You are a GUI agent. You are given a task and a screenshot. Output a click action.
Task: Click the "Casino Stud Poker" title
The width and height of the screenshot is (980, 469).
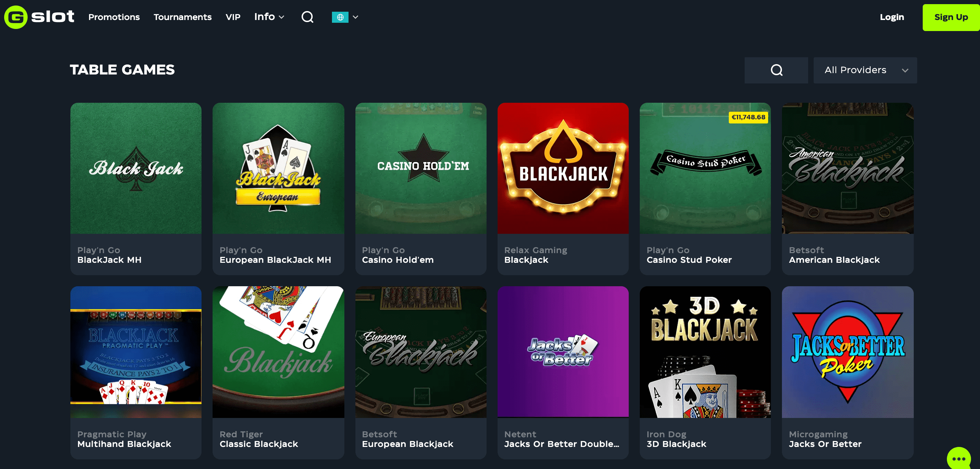[x=689, y=260]
